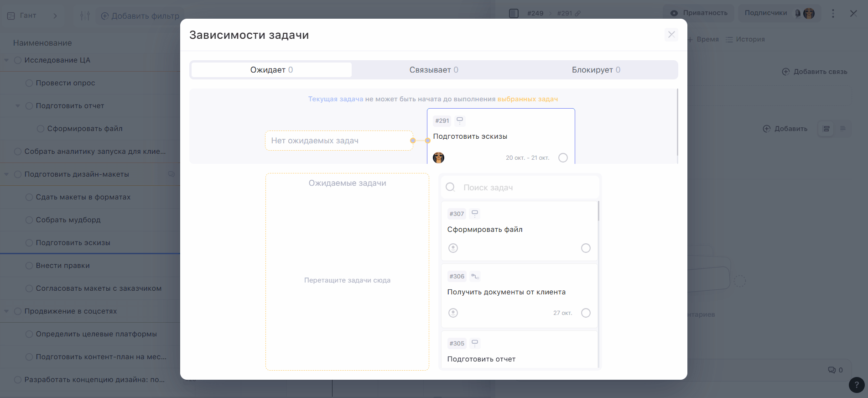
Task: Open the help question mark icon
Action: click(856, 385)
